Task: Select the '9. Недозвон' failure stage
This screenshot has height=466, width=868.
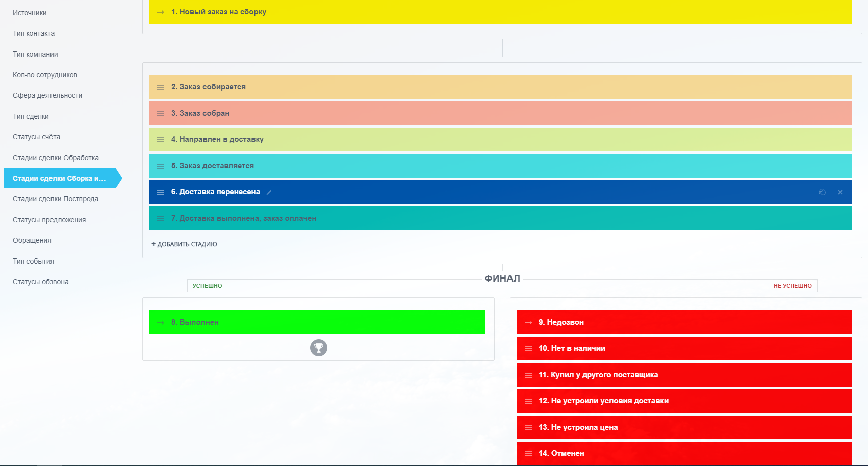Action: click(x=684, y=322)
